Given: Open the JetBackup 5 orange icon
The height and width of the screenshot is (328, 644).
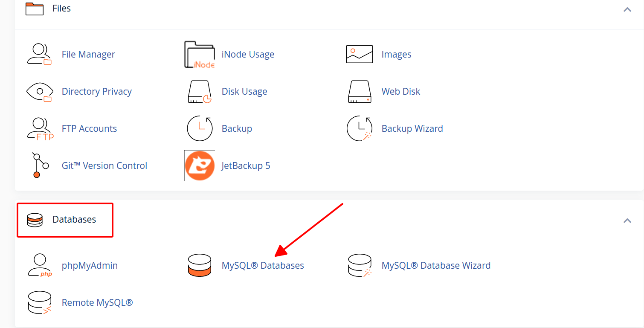Looking at the screenshot, I should [x=200, y=165].
